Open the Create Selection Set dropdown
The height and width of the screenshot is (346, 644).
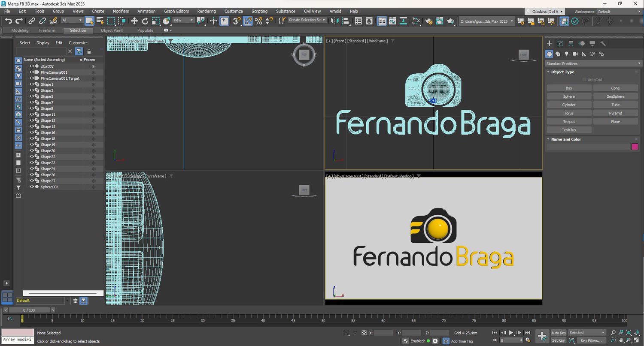coord(307,20)
